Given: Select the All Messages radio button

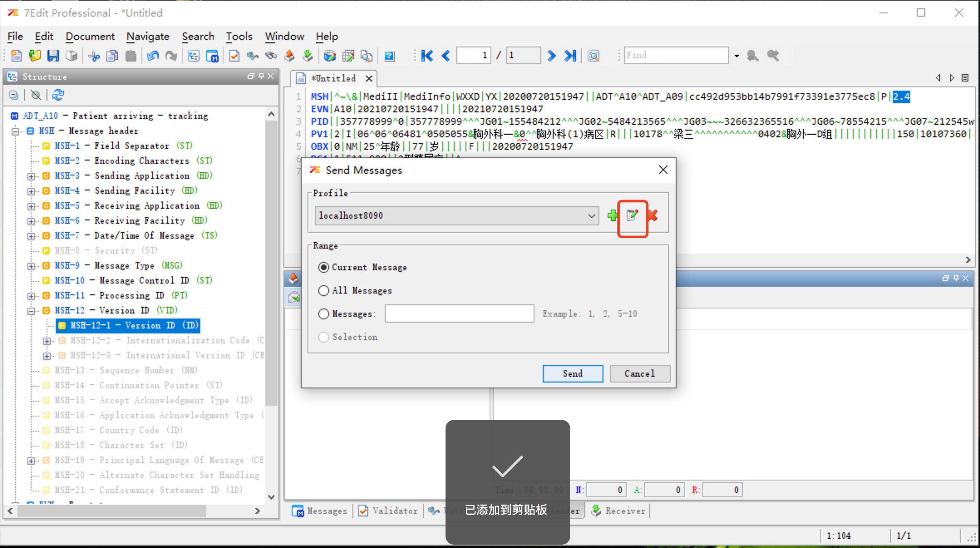Looking at the screenshot, I should coord(324,291).
